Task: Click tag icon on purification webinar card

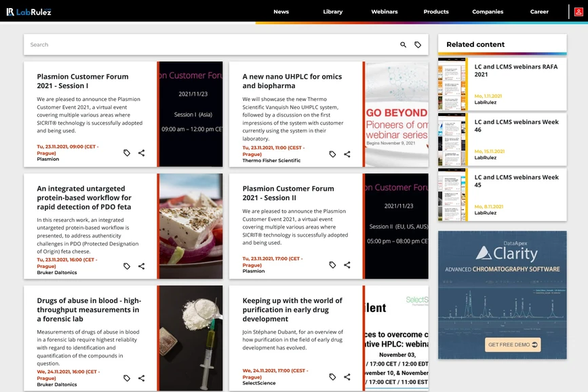Action: tap(332, 377)
